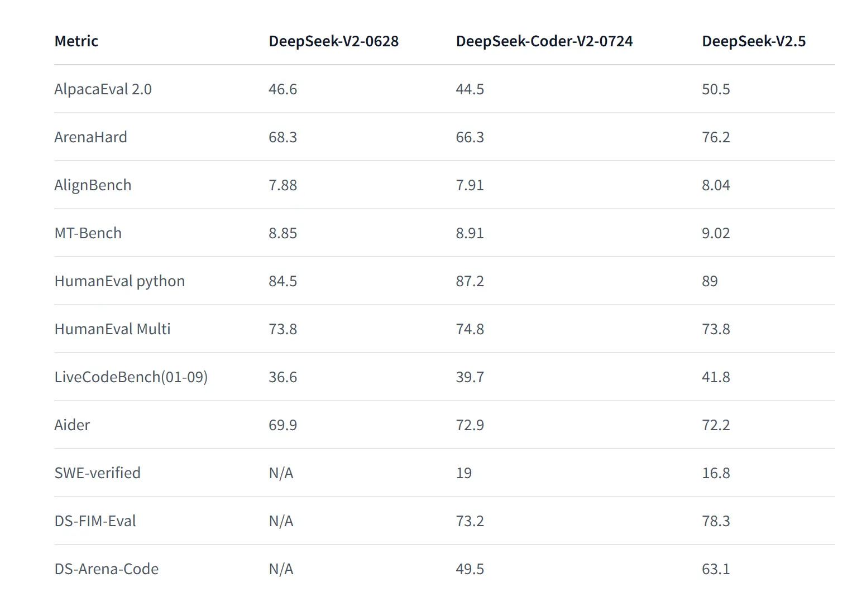Click the DeepSeek-V2-0628 column header
This screenshot has width=857, height=616.
(334, 41)
